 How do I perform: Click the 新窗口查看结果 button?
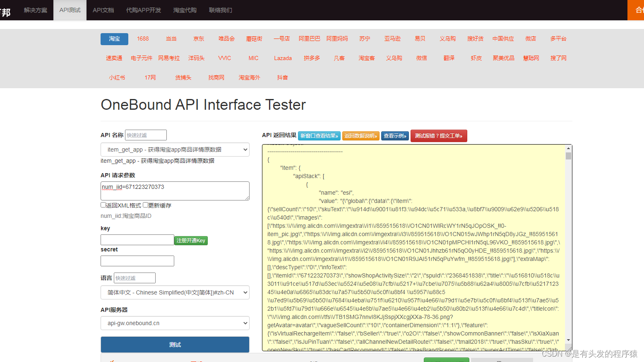319,136
